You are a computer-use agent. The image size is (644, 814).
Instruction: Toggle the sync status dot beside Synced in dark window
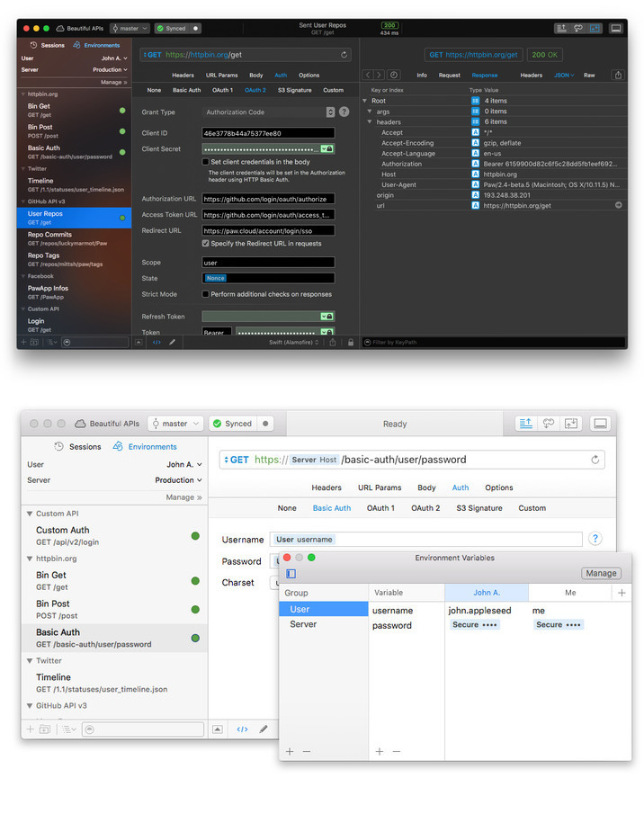tap(196, 29)
